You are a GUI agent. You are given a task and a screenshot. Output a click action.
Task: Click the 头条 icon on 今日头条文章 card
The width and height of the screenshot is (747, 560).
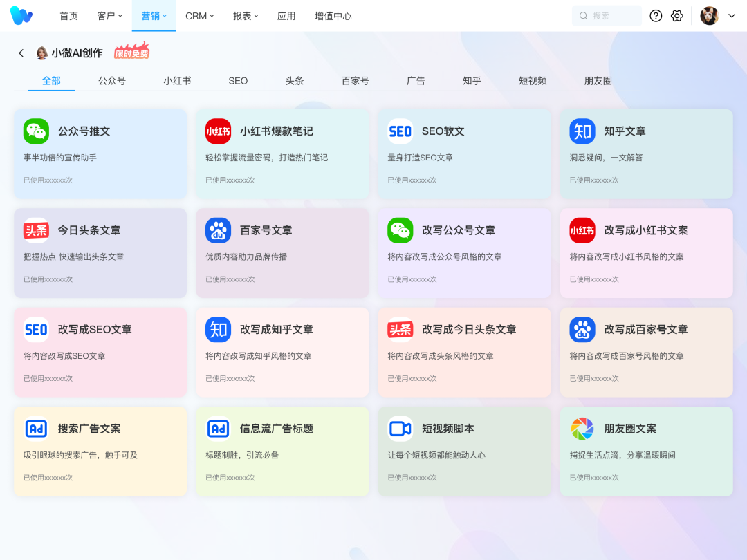36,230
